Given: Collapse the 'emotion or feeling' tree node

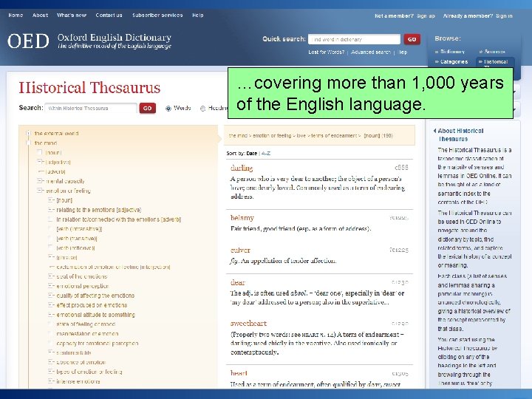Looking at the screenshot, I should pyautogui.click(x=41, y=191).
